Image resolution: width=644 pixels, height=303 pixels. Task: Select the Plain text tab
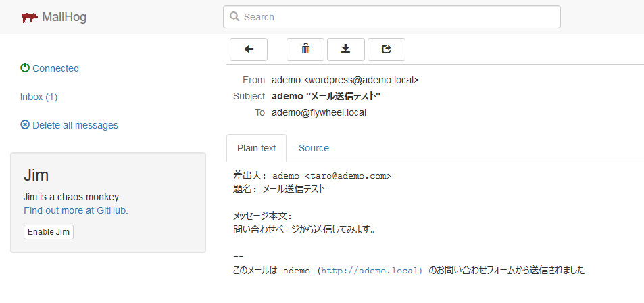click(256, 148)
